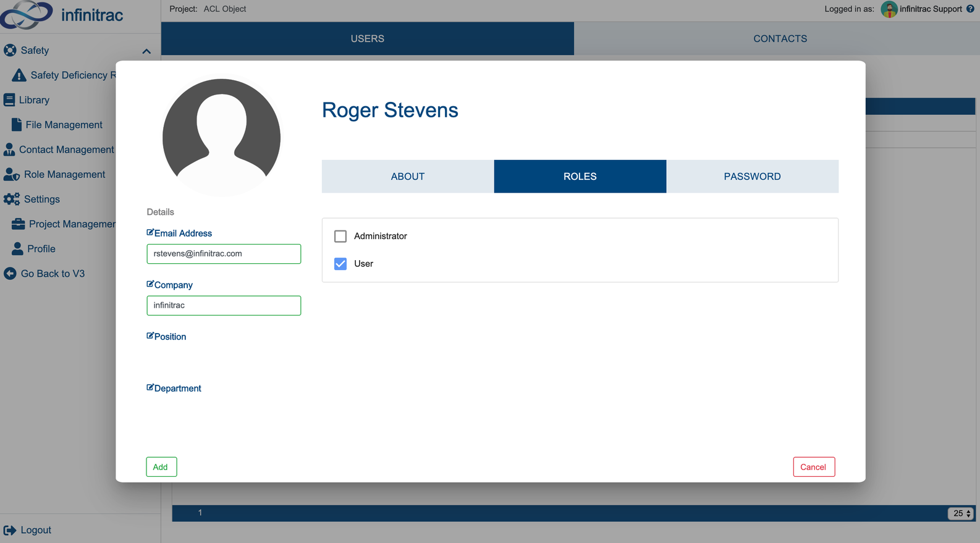Click the green Add button
Screen dimensions: 980x543
[x=161, y=467]
